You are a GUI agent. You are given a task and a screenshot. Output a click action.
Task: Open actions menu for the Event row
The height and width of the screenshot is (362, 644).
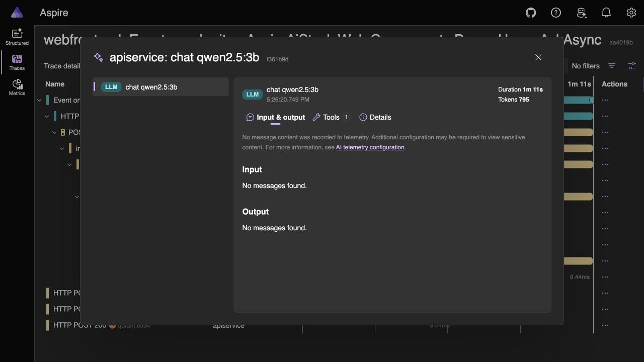(x=605, y=100)
